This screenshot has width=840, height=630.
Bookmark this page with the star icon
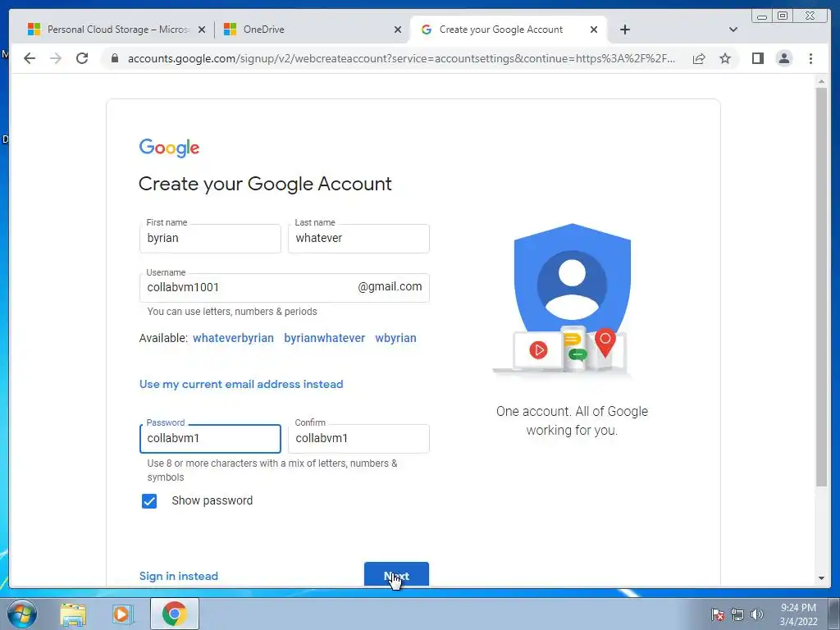click(725, 58)
